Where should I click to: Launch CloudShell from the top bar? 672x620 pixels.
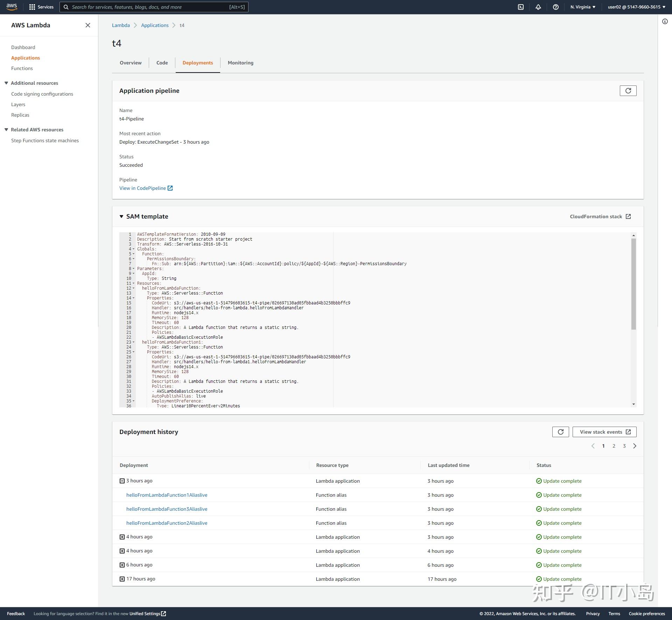click(521, 7)
